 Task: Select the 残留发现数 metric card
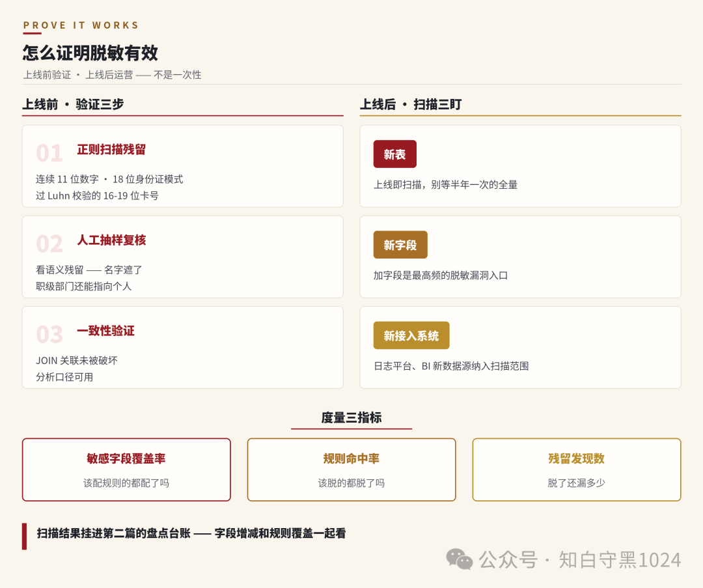tap(577, 469)
